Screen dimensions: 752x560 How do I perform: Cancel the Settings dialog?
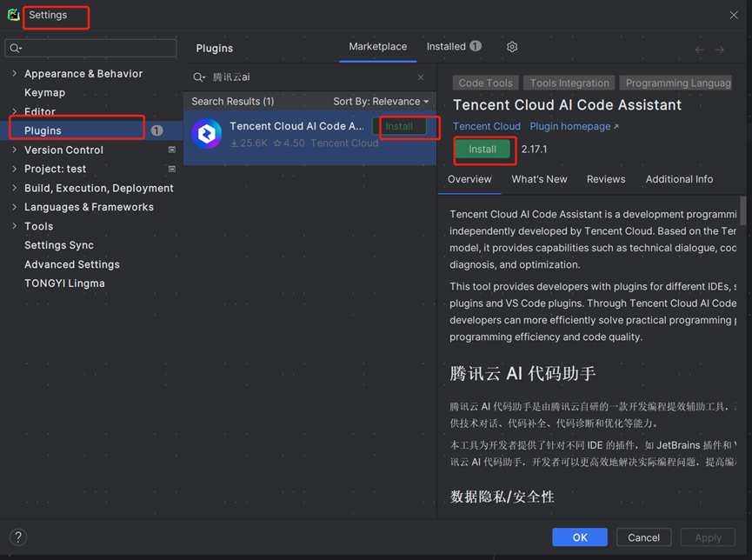643,537
